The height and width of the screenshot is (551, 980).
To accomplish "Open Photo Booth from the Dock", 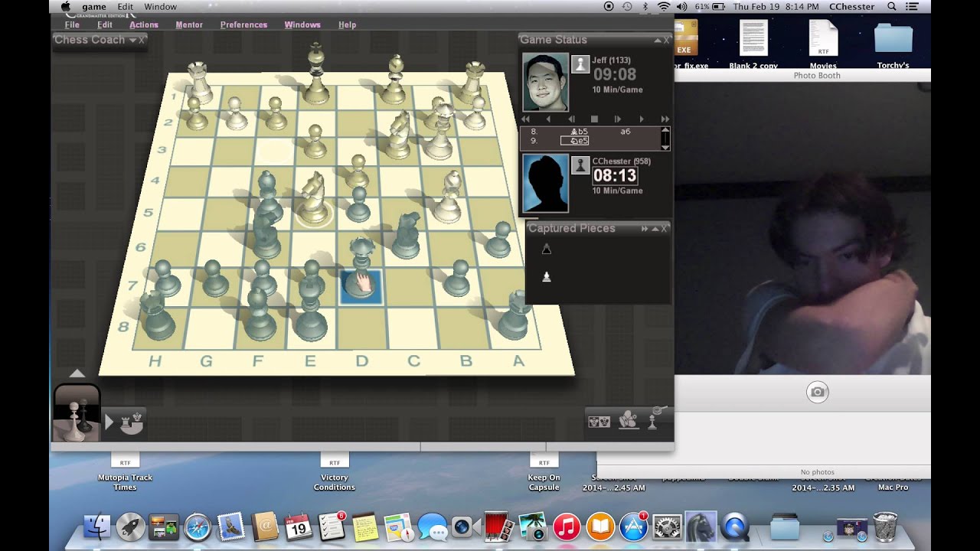I will point(499,527).
